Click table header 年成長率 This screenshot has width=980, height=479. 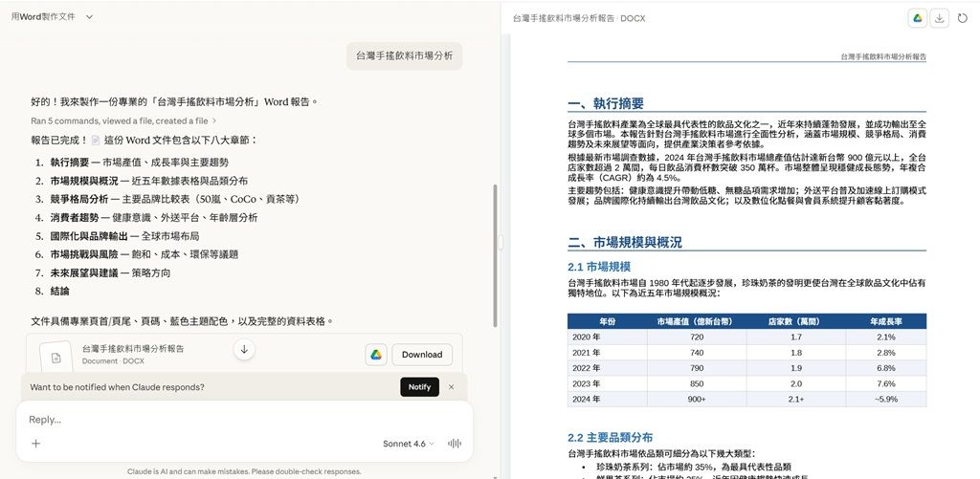(885, 321)
